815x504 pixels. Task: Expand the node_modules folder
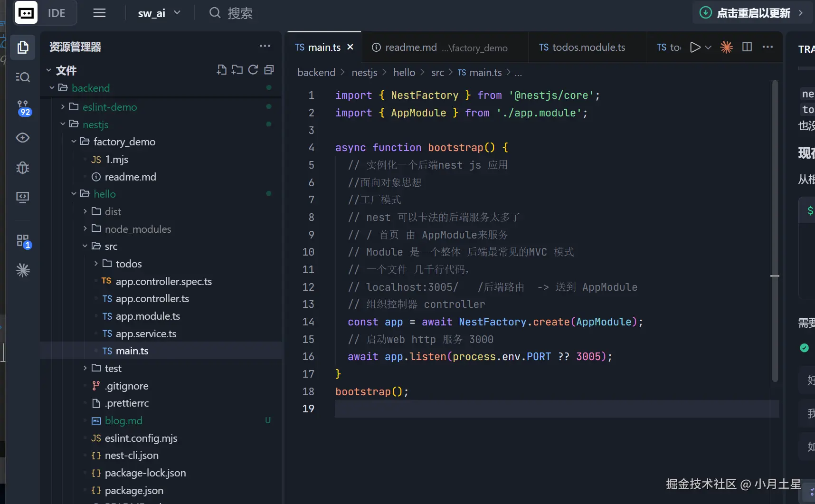click(85, 229)
